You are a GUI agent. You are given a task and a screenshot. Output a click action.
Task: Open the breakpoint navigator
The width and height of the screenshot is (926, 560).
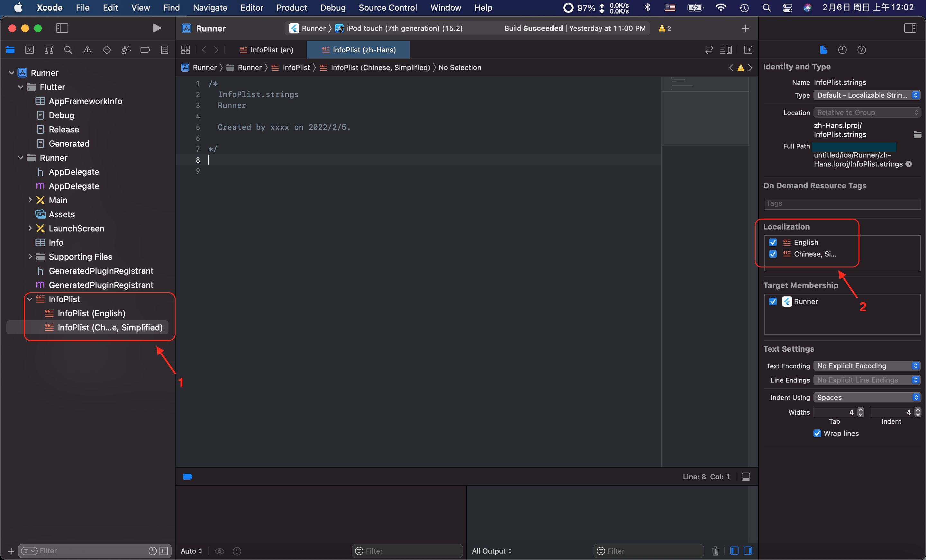pos(145,50)
